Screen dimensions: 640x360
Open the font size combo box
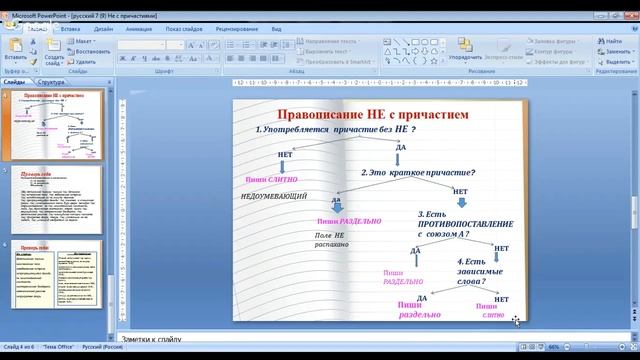[x=176, y=45]
